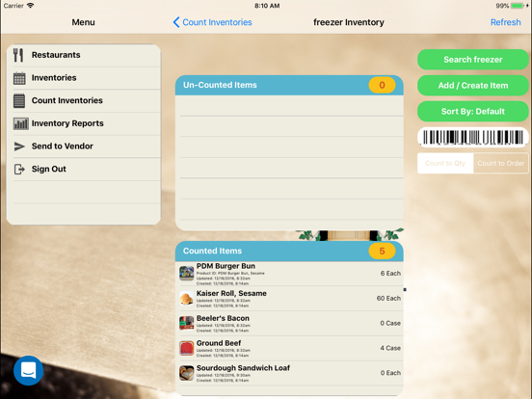Click the 0 Each quantity
The height and width of the screenshot is (399, 532).
[x=390, y=373]
